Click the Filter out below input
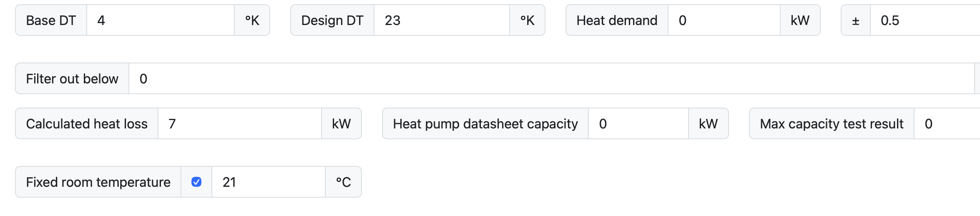The width and height of the screenshot is (980, 216). (550, 79)
